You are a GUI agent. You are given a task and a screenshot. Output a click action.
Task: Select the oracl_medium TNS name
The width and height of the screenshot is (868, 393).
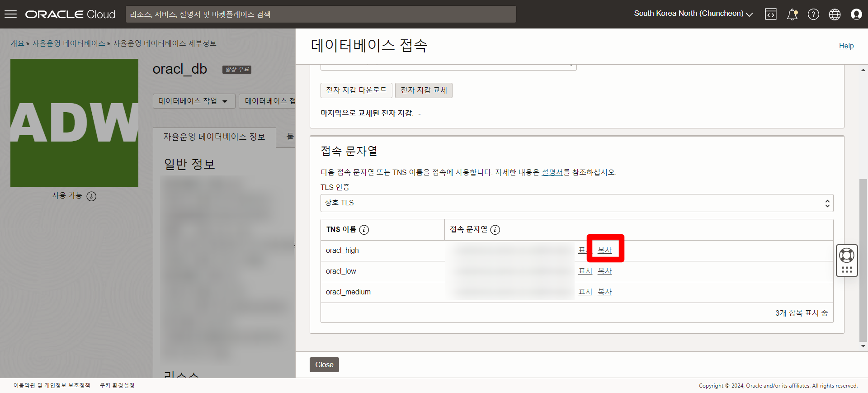point(348,292)
